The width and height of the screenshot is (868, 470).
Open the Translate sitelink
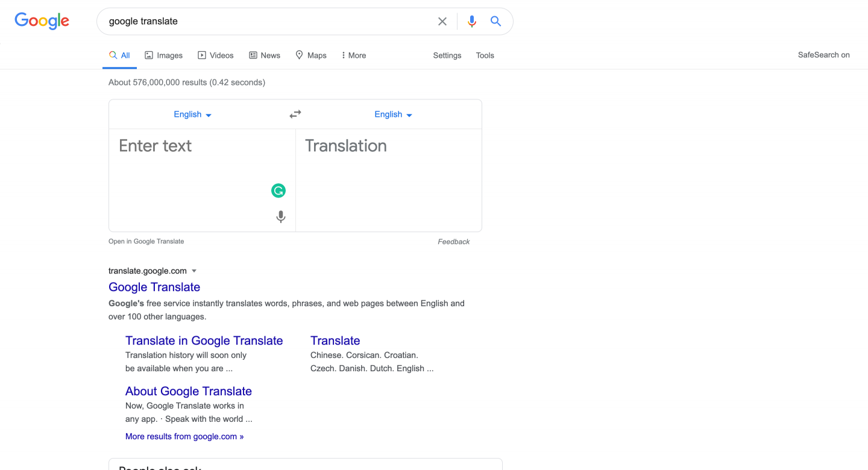pyautogui.click(x=335, y=340)
